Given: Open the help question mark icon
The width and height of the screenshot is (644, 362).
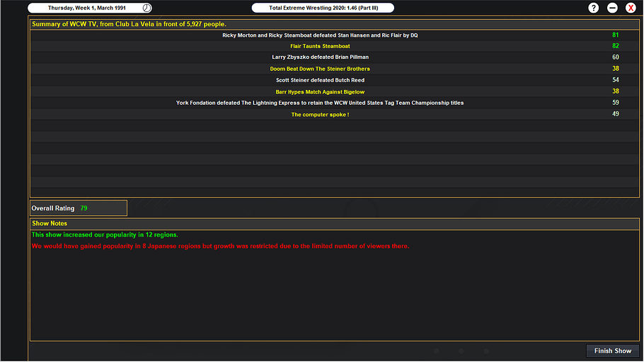Looking at the screenshot, I should [593, 8].
